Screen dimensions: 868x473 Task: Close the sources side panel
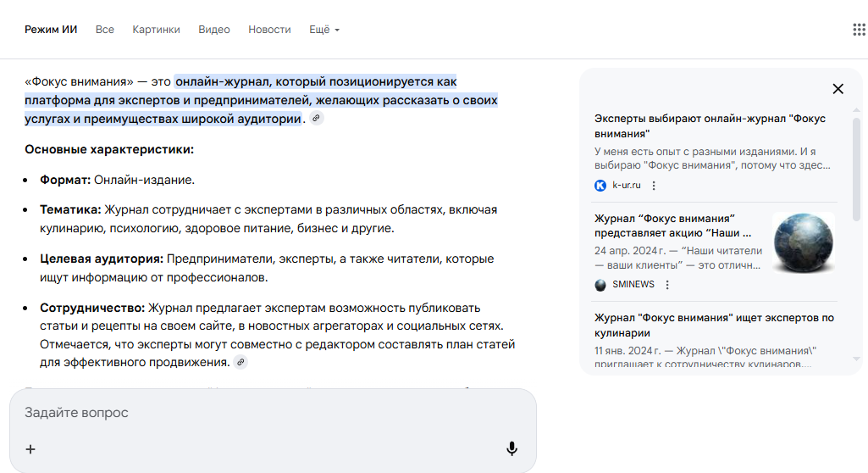[838, 89]
